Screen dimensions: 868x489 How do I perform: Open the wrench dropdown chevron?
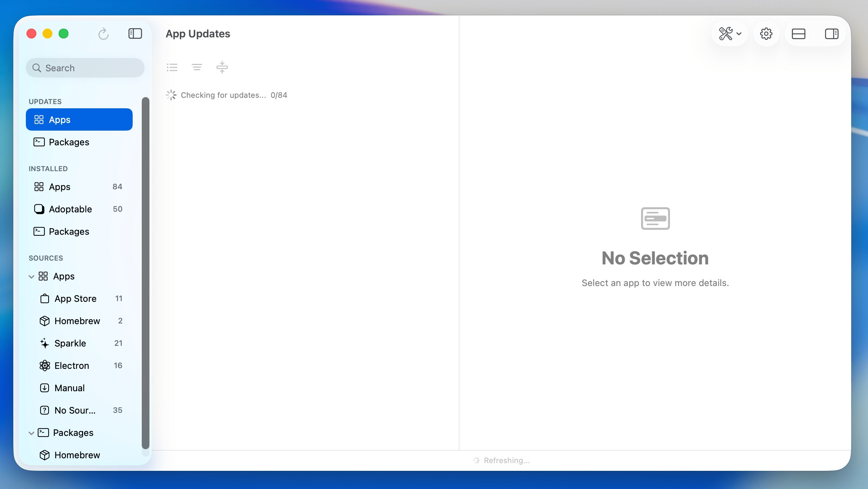tap(739, 34)
